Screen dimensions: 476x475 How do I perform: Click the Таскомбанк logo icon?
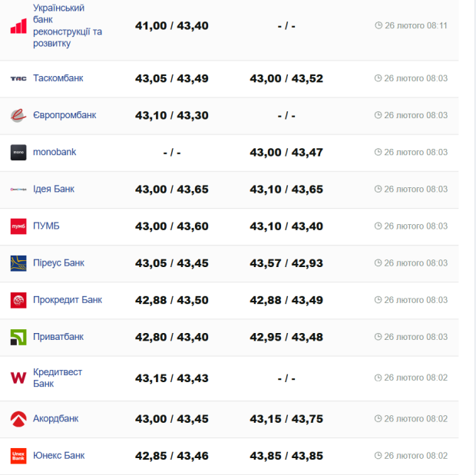tap(18, 78)
